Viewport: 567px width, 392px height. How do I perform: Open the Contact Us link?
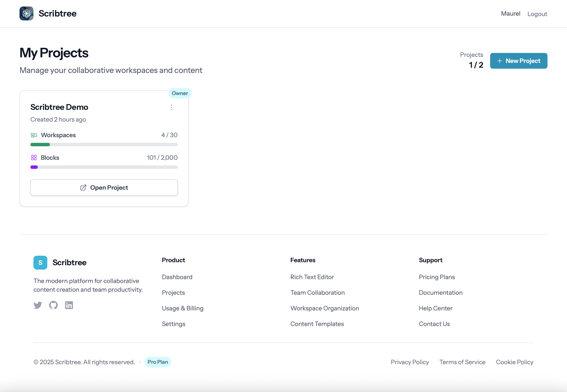(x=434, y=324)
